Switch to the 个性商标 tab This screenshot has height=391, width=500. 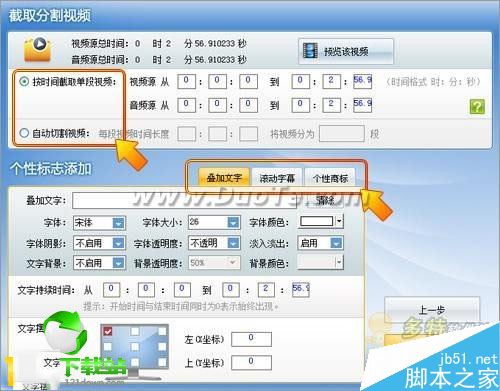[330, 178]
